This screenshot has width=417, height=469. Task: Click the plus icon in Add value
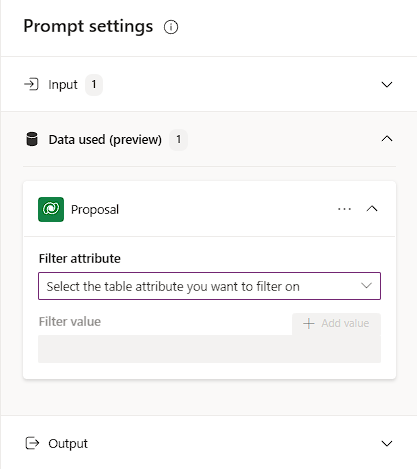309,323
